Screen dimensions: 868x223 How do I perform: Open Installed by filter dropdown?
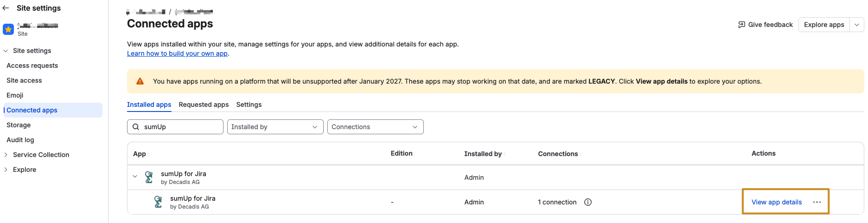coord(275,127)
